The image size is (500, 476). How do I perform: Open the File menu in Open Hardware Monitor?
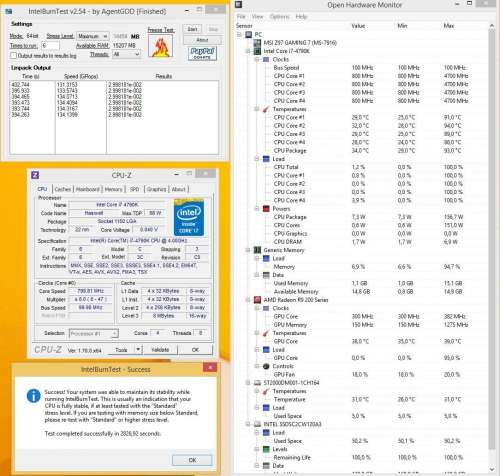coord(241,17)
